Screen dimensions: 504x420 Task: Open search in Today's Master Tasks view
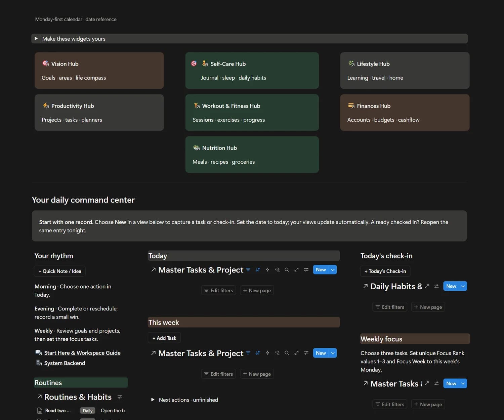click(x=287, y=269)
